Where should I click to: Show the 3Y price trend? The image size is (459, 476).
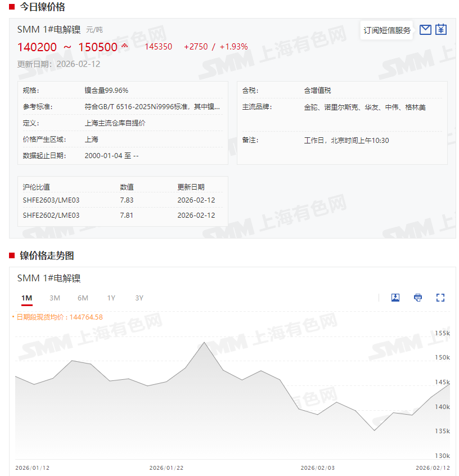click(139, 298)
